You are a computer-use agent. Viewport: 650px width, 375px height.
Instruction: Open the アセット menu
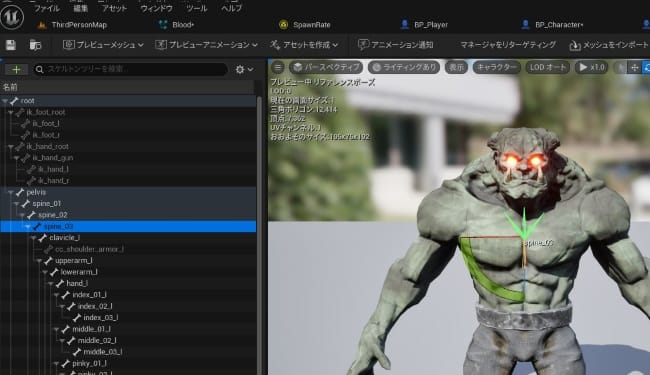114,8
